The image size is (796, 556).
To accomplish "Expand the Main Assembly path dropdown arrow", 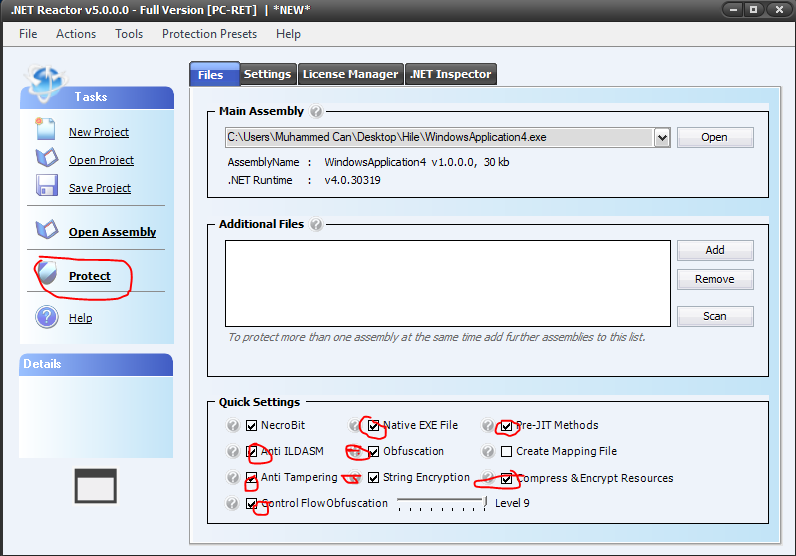I will [662, 138].
